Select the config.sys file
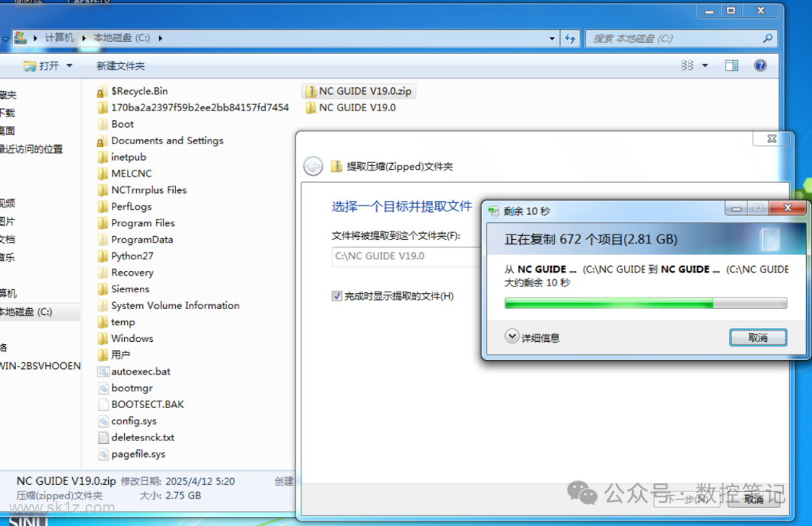The width and height of the screenshot is (812, 526). pyautogui.click(x=127, y=422)
